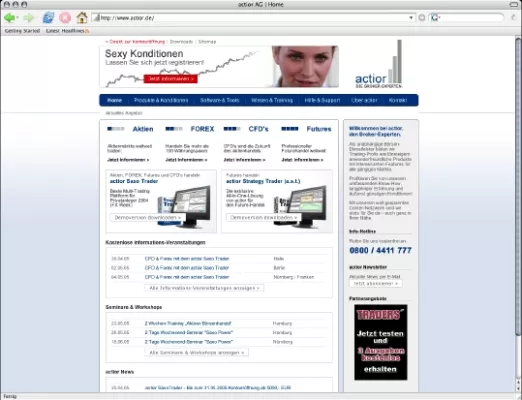Click Alle Informations-Veranstaltungen anzeigen button

point(204,288)
